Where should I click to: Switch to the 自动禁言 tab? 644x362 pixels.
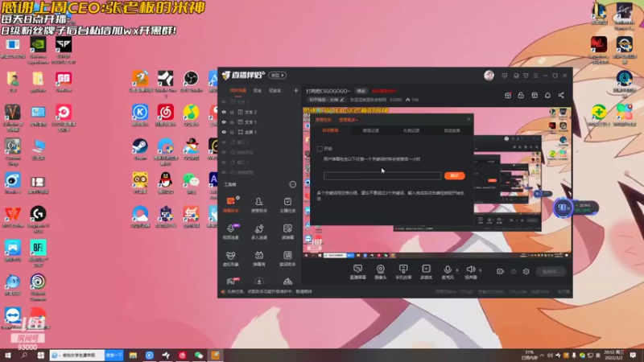330,130
